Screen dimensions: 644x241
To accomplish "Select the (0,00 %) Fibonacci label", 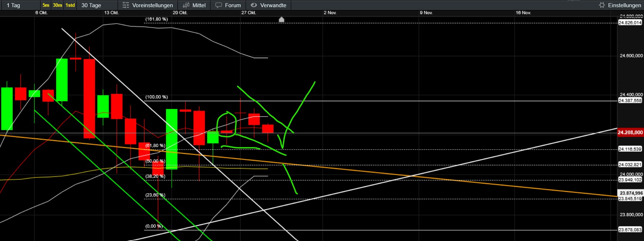I will pos(154,226).
